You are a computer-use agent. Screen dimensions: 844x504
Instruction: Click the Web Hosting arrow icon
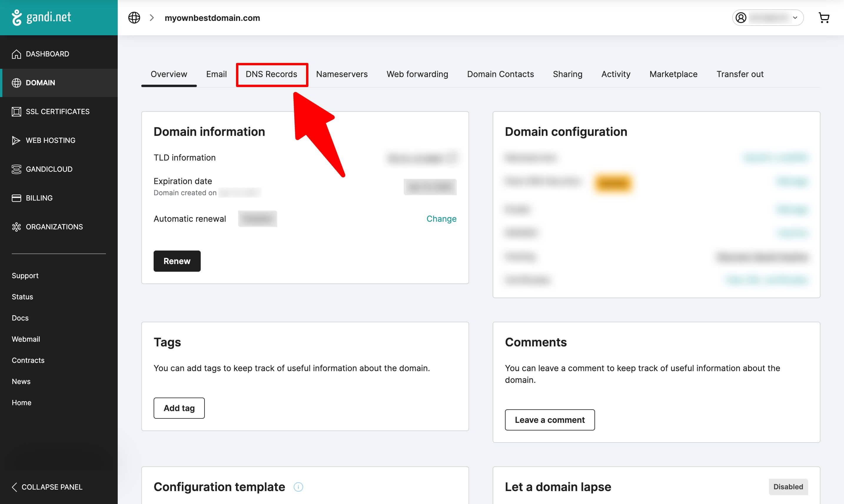tap(16, 140)
